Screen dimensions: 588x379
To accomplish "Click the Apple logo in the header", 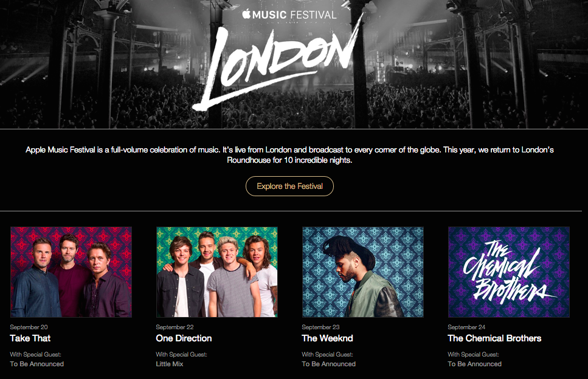I will tap(246, 13).
